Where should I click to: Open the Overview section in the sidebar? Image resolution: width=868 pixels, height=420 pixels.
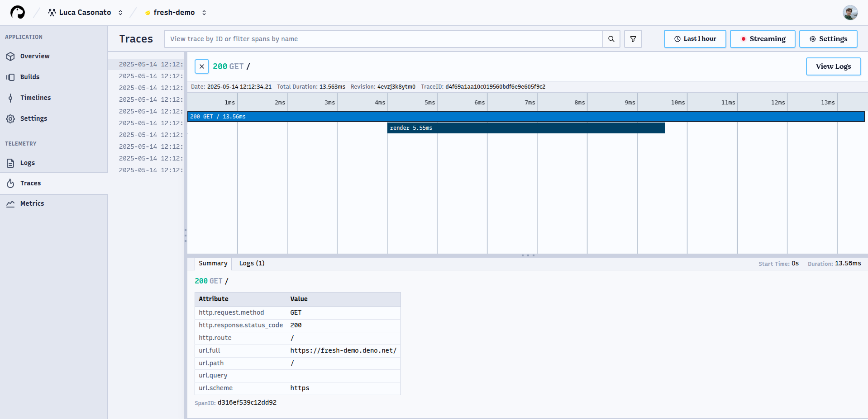click(x=34, y=56)
